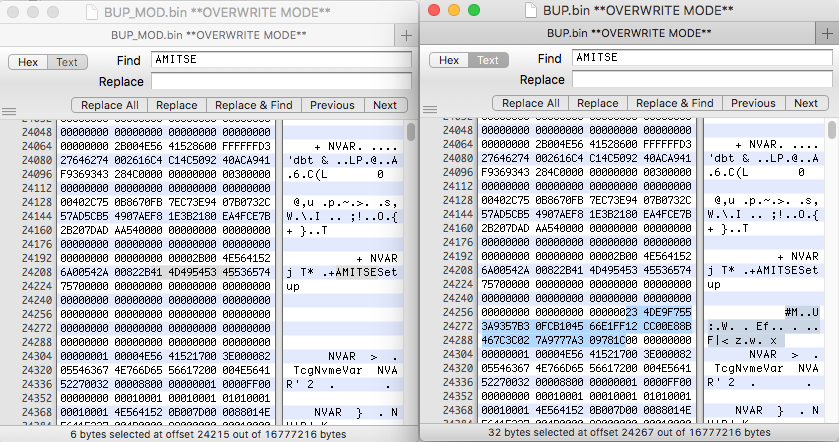This screenshot has height=442, width=839.
Task: Click hex bytes 27646274 in BUP_MOD.bin row 24080
Action: tap(85, 160)
